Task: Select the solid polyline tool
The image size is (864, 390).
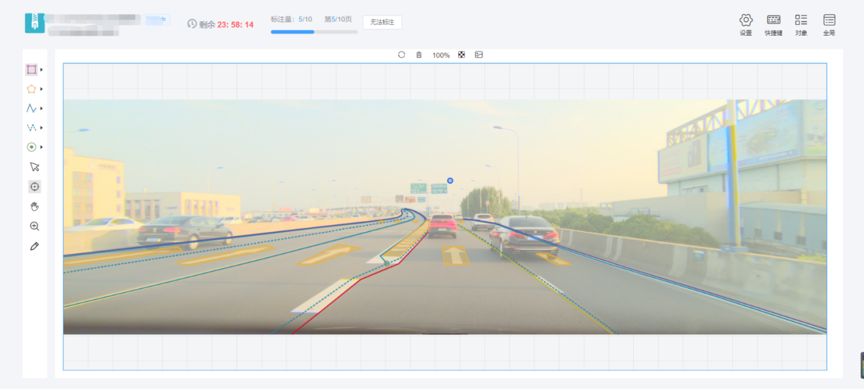Action: (31, 108)
